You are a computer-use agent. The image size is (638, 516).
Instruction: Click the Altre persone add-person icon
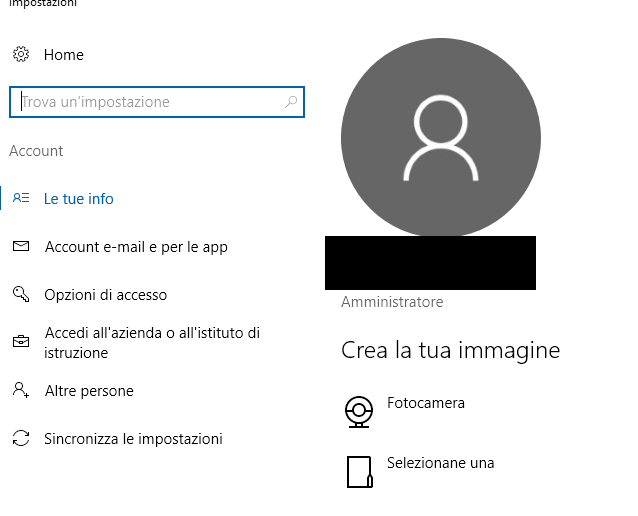point(21,390)
